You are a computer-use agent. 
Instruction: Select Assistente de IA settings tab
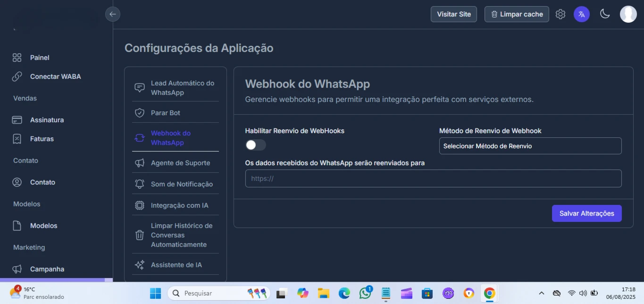(x=176, y=265)
